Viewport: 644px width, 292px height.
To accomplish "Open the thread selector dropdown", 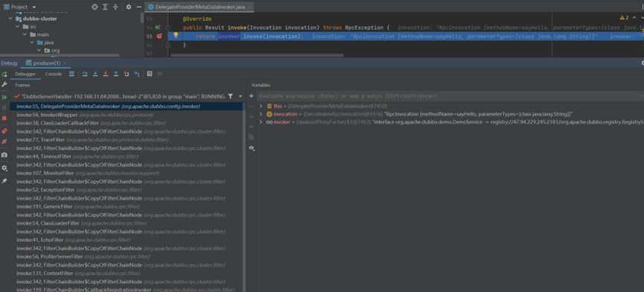I will coord(240,96).
